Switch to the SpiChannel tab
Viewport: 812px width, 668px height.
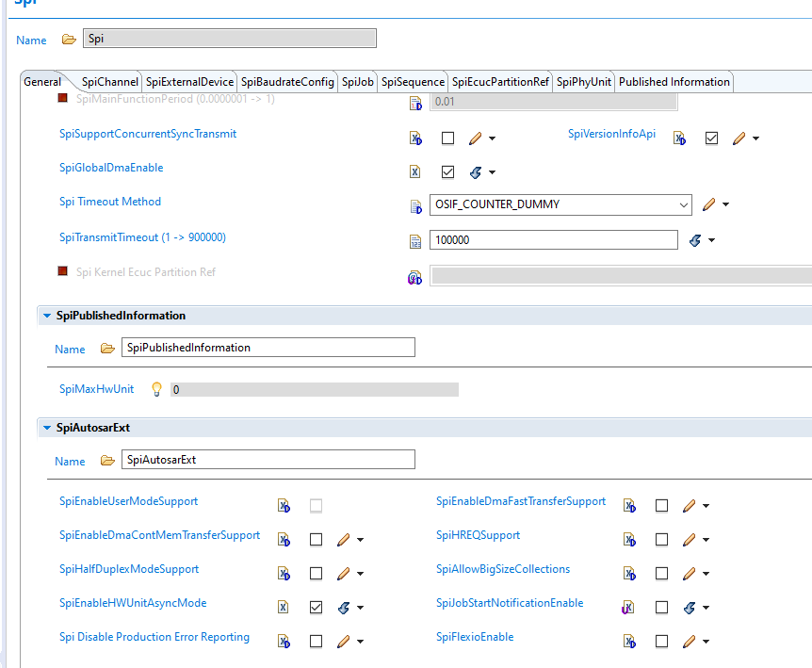pos(110,82)
